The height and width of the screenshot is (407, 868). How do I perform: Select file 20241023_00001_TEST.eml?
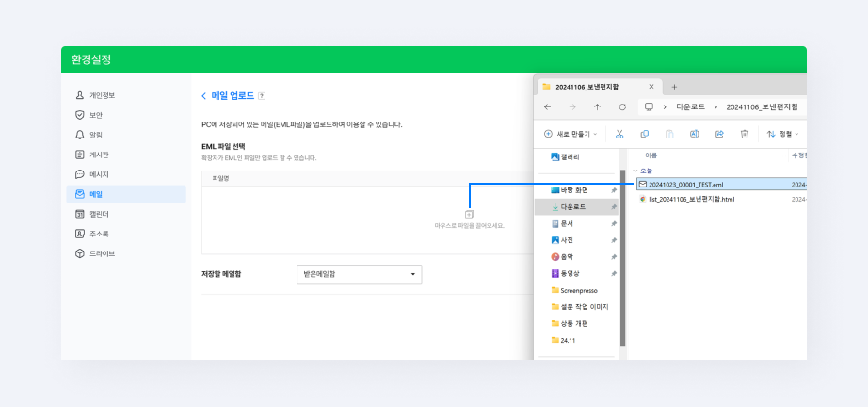(721, 185)
